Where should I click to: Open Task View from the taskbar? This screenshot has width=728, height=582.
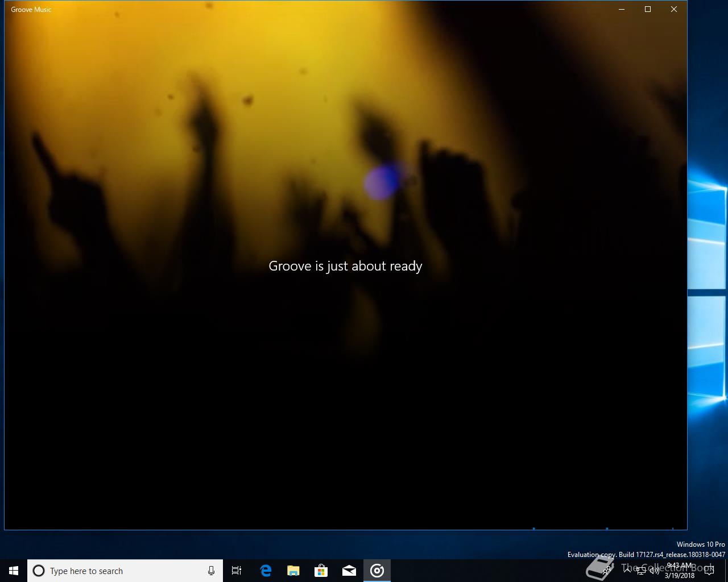point(237,571)
